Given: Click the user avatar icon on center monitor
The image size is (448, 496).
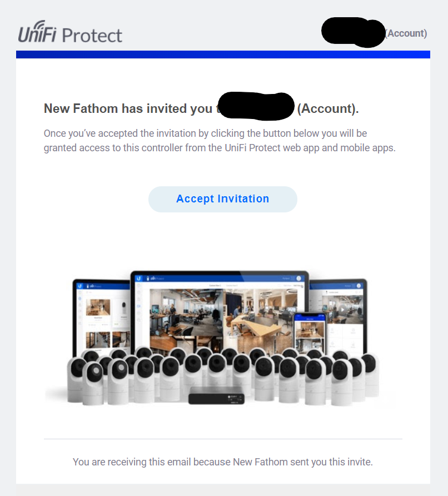Looking at the screenshot, I should click(x=299, y=279).
